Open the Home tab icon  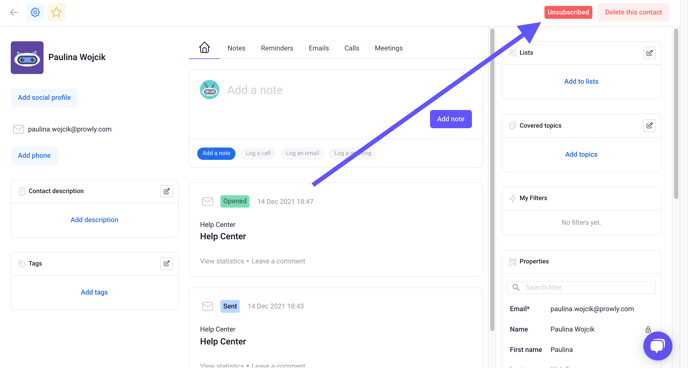pos(204,47)
